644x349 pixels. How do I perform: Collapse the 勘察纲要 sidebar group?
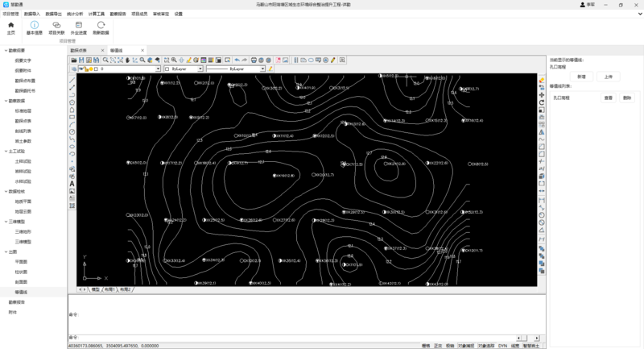pos(6,51)
